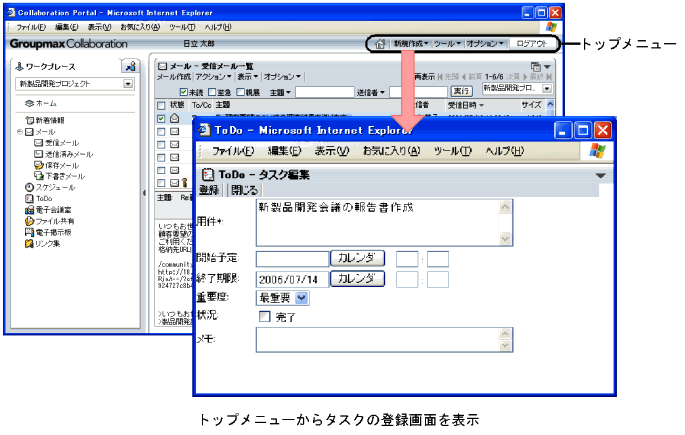Open the アクション dropdown in mail toolbar
Viewport: 685px width, 435px height.
tap(213, 77)
